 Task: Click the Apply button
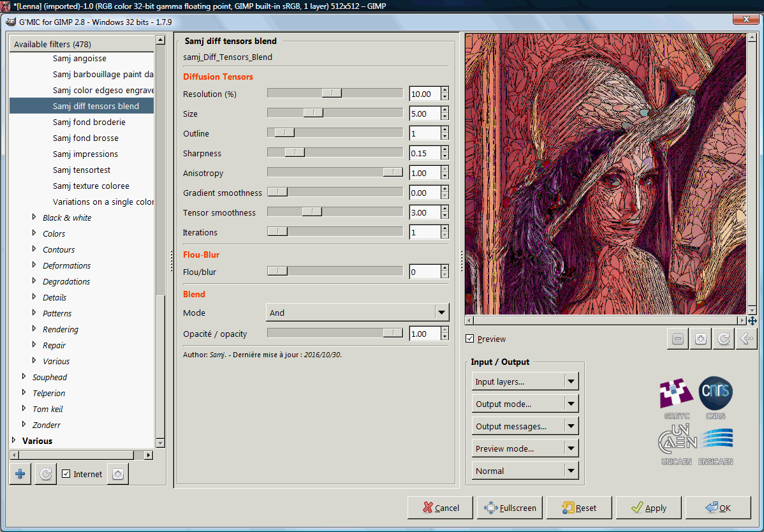coord(649,508)
